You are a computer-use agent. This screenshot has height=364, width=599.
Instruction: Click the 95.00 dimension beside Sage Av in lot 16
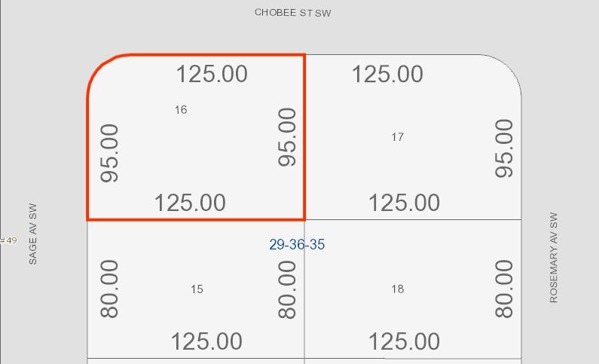(x=109, y=153)
